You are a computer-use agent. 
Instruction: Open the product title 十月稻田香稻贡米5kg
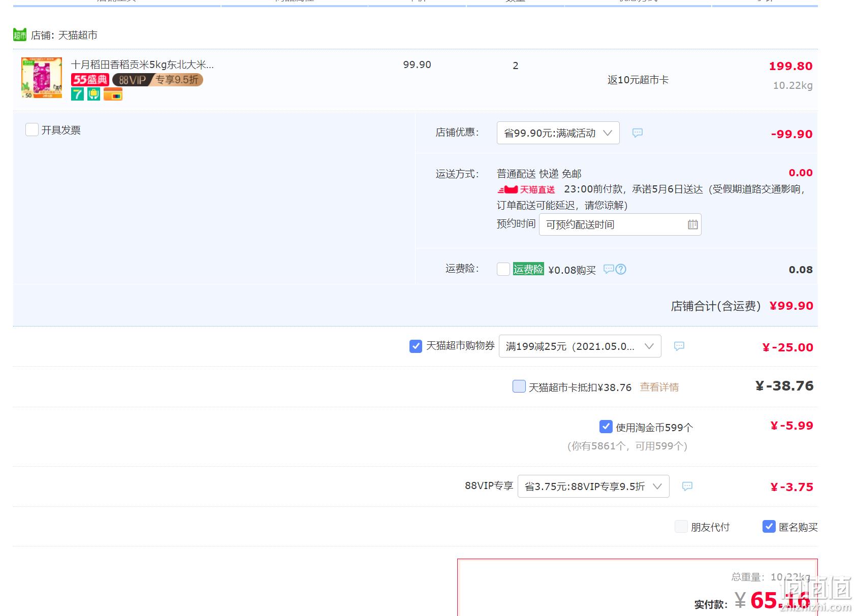pos(142,64)
